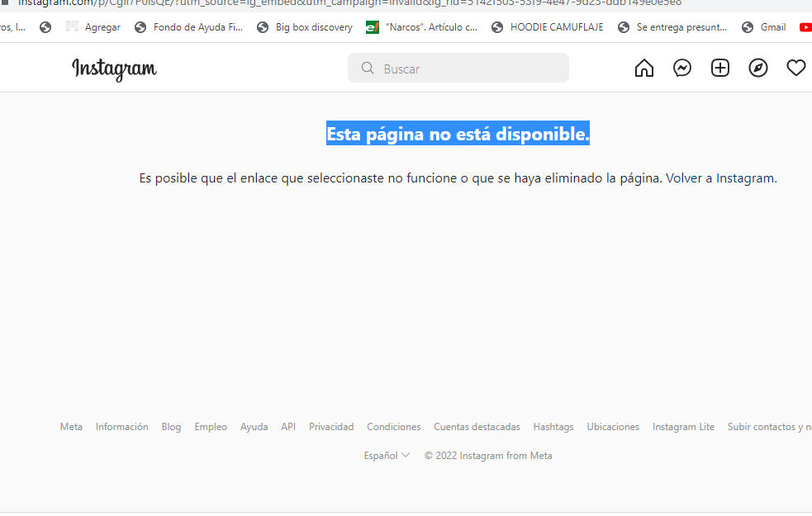Open the Privacidad footer link
This screenshot has width=812, height=516.
point(331,427)
